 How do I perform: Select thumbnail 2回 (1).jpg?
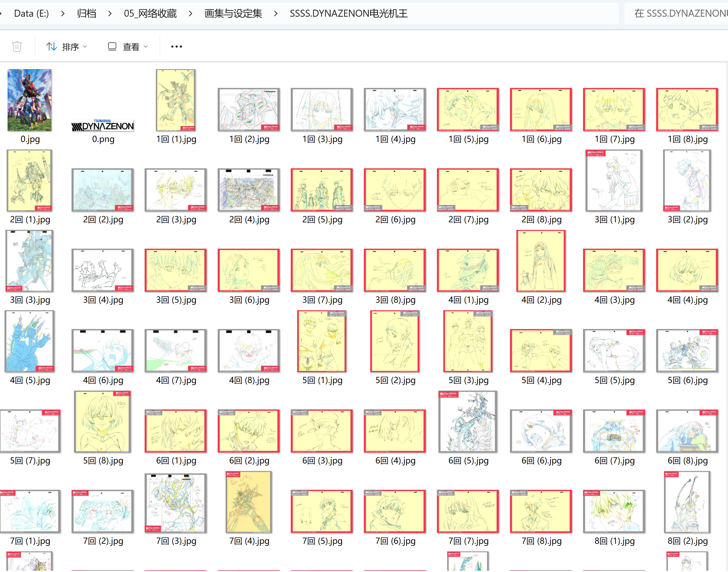point(29,180)
